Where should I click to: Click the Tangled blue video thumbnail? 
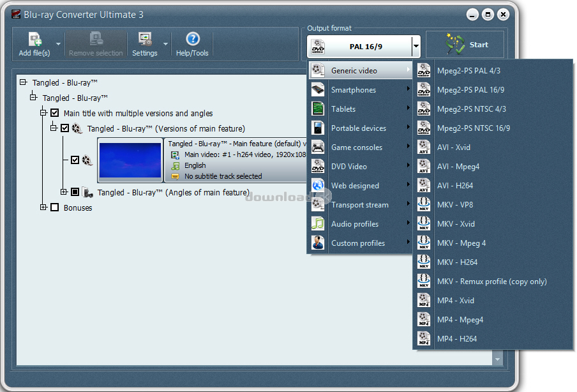point(131,160)
